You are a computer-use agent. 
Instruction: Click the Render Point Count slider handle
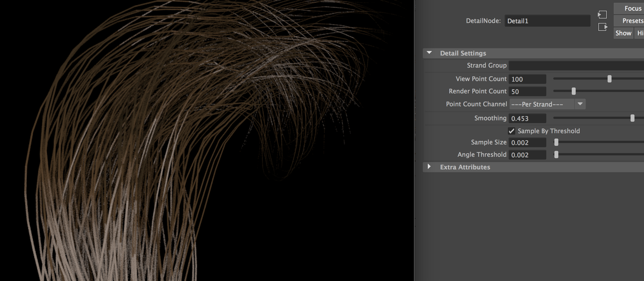573,91
